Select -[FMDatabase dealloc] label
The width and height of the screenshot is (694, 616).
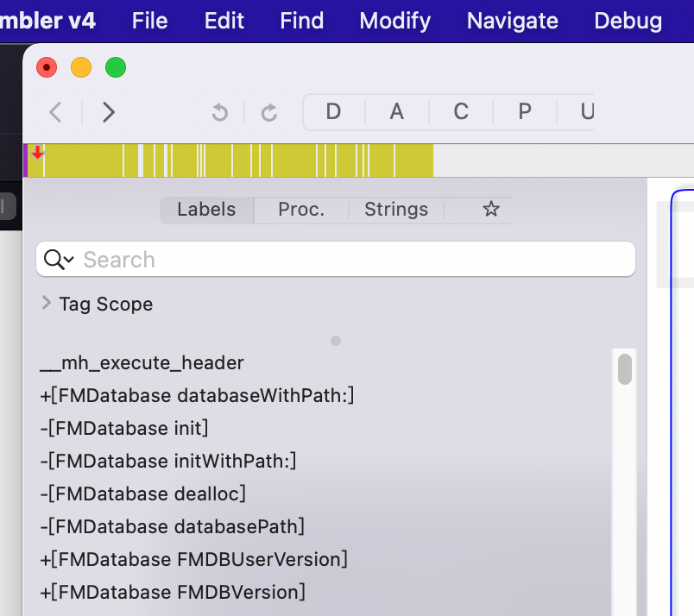[x=142, y=493]
